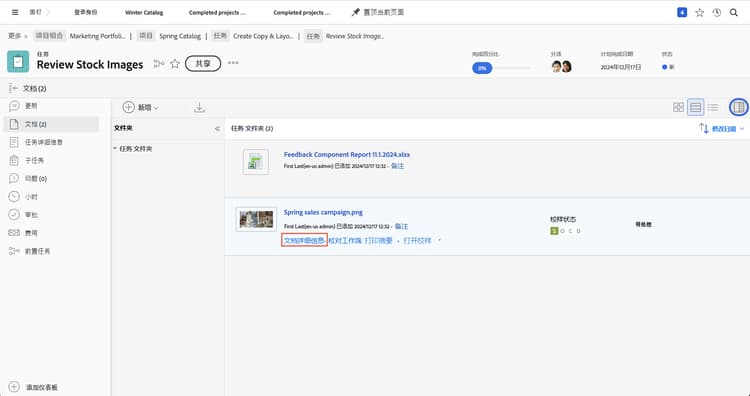Collapse left panel via 文档 (2) arrow icon
The width and height of the screenshot is (750, 396).
(x=13, y=88)
